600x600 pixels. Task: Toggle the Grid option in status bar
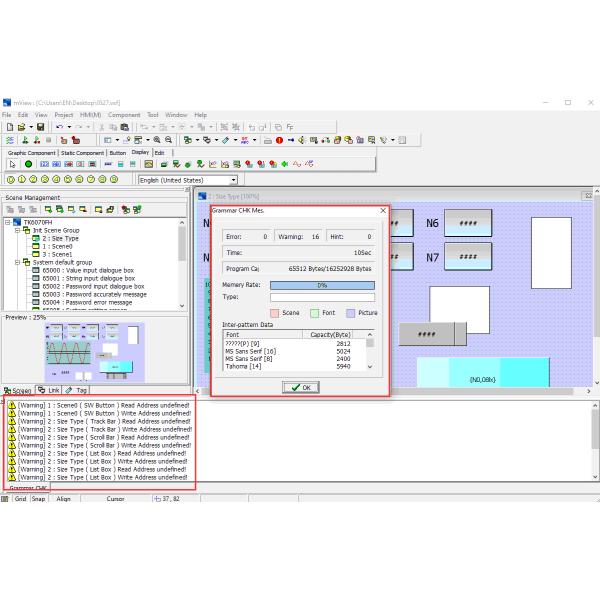coord(20,497)
